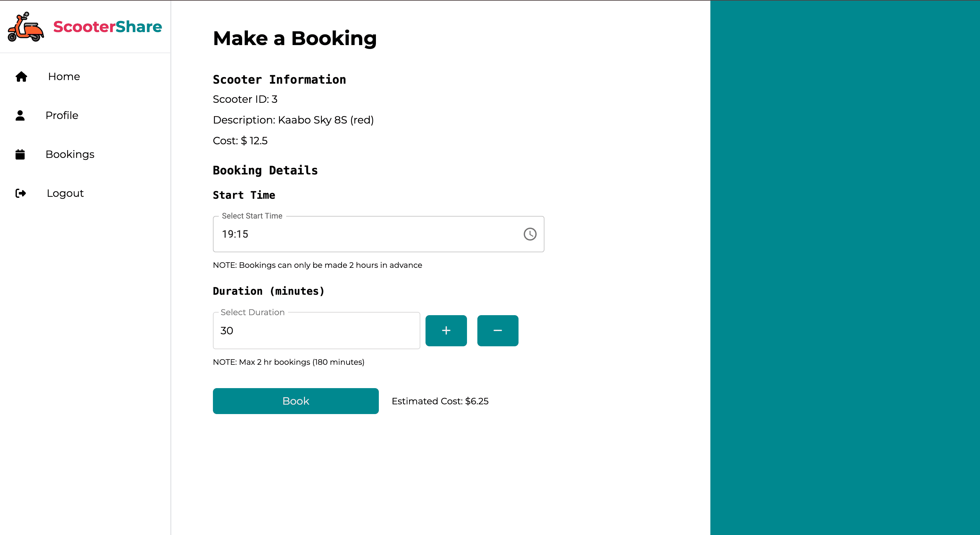Focus the Select Start Time field
The width and height of the screenshot is (980, 535).
pyautogui.click(x=379, y=234)
